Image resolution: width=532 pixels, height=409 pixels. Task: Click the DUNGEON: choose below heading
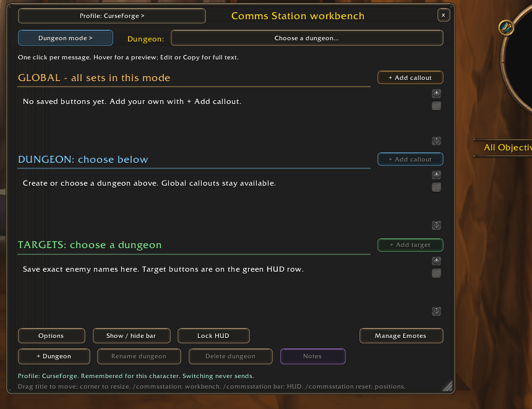(x=83, y=160)
